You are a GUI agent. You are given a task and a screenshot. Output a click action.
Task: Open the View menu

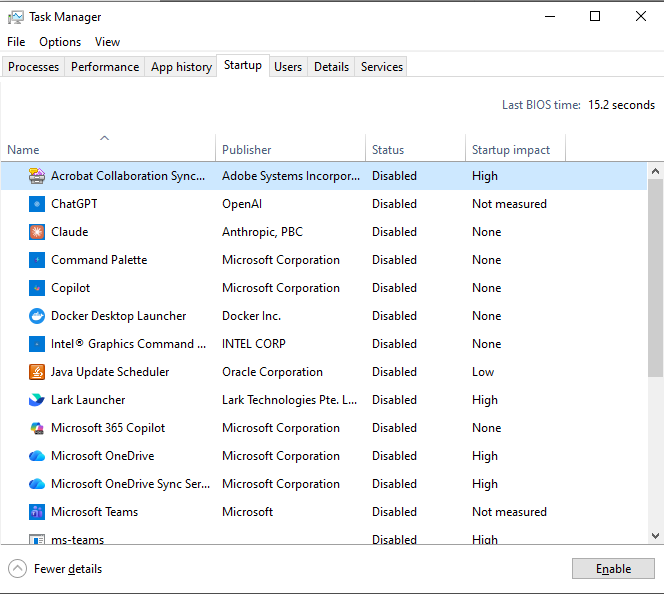coord(107,42)
